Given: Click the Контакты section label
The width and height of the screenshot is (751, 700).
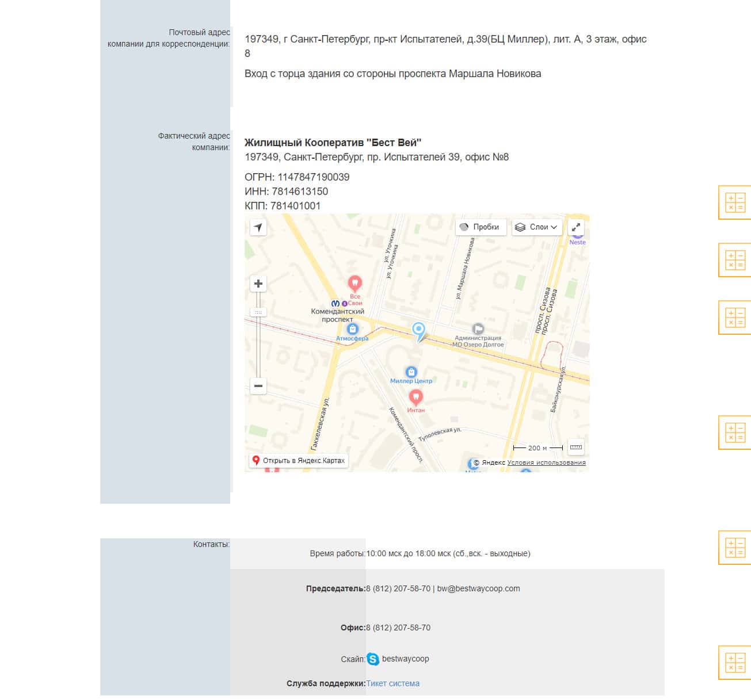Looking at the screenshot, I should coord(211,544).
